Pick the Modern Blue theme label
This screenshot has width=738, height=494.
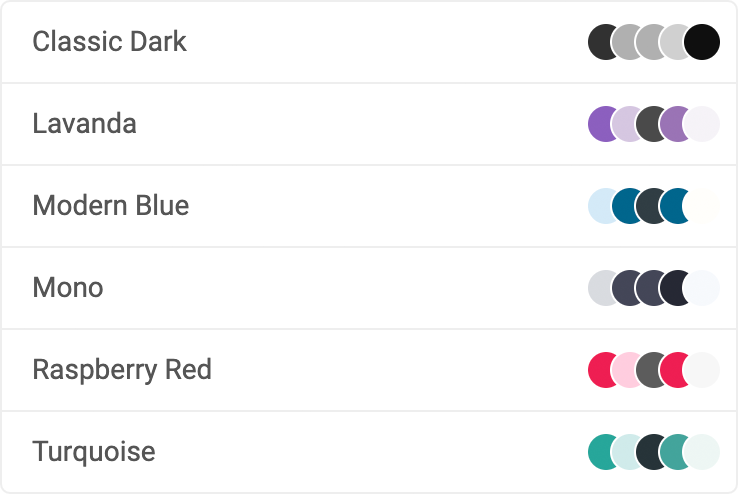click(111, 206)
